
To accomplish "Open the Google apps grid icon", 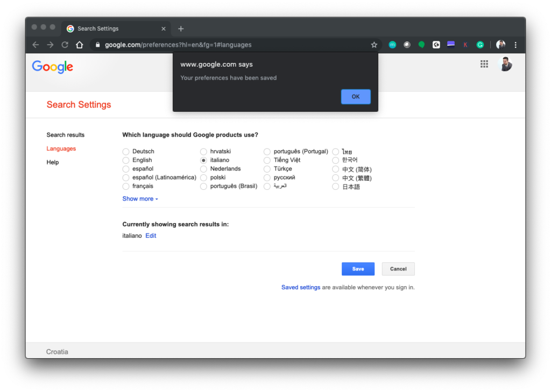I will [x=484, y=64].
